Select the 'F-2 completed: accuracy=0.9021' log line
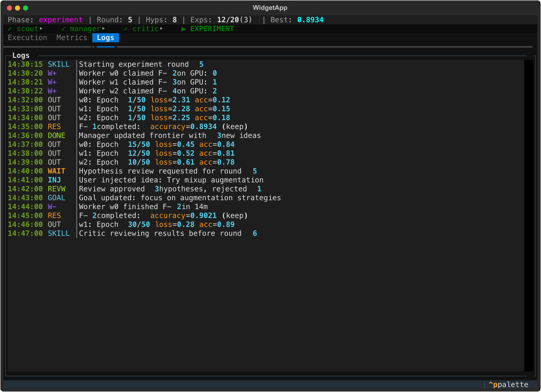This screenshot has width=541, height=392. pos(266,216)
